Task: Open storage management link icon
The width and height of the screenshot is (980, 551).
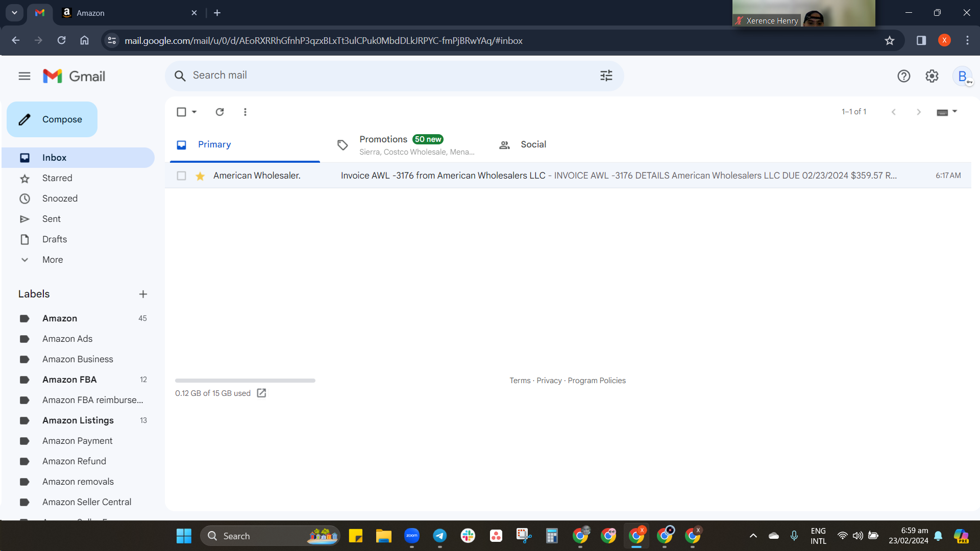Action: pyautogui.click(x=261, y=393)
